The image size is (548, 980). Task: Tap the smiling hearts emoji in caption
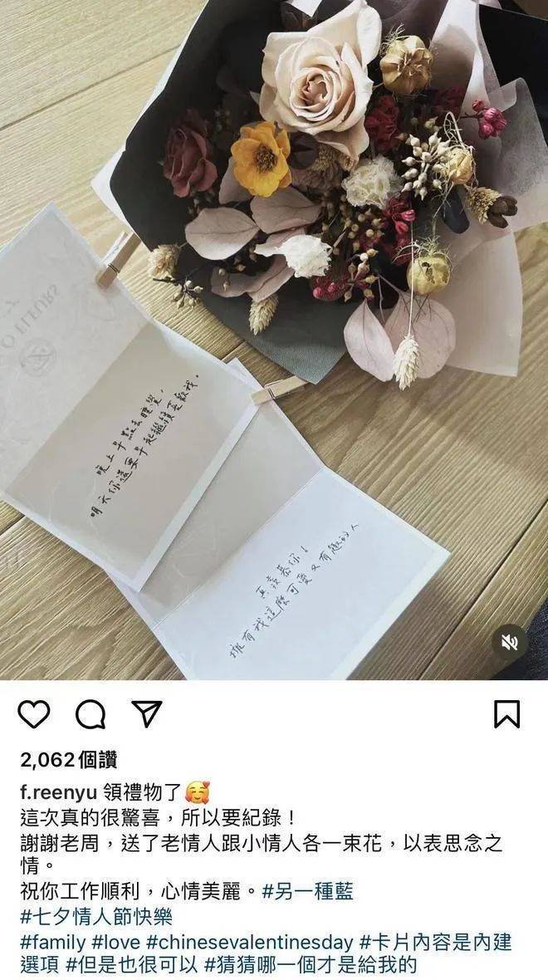(x=198, y=792)
